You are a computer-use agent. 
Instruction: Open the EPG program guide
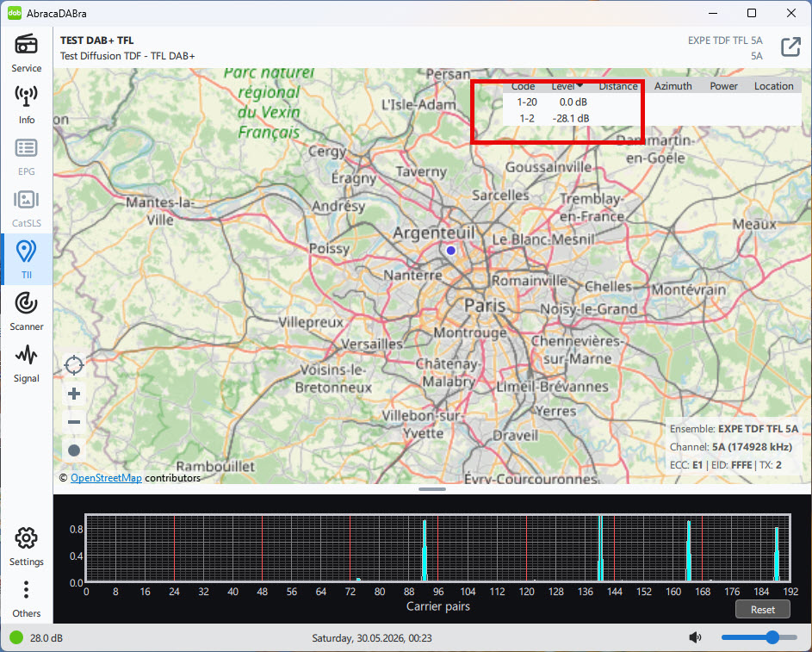tap(26, 157)
